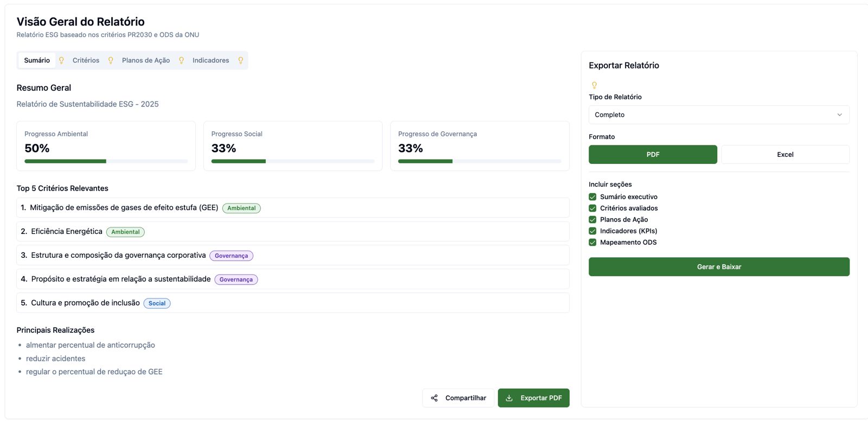Viewport: 868px width, 438px height.
Task: Click the lightbulb icon next to Sumário
Action: click(61, 60)
